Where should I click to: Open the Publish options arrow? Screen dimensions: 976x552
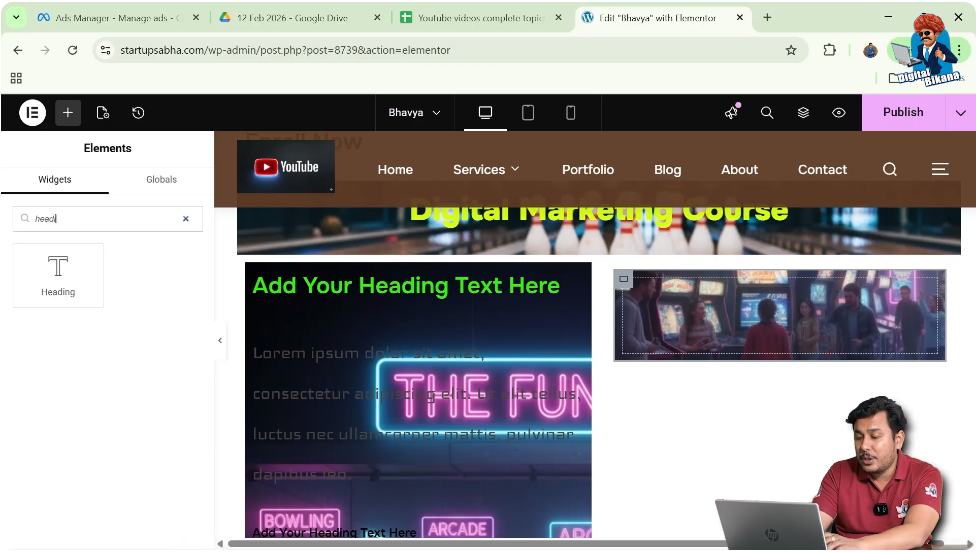[961, 113]
